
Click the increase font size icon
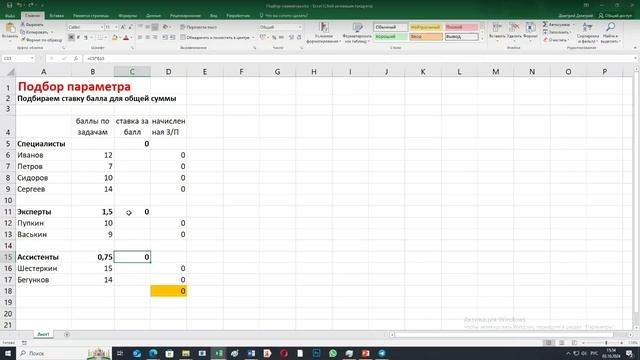[123, 27]
